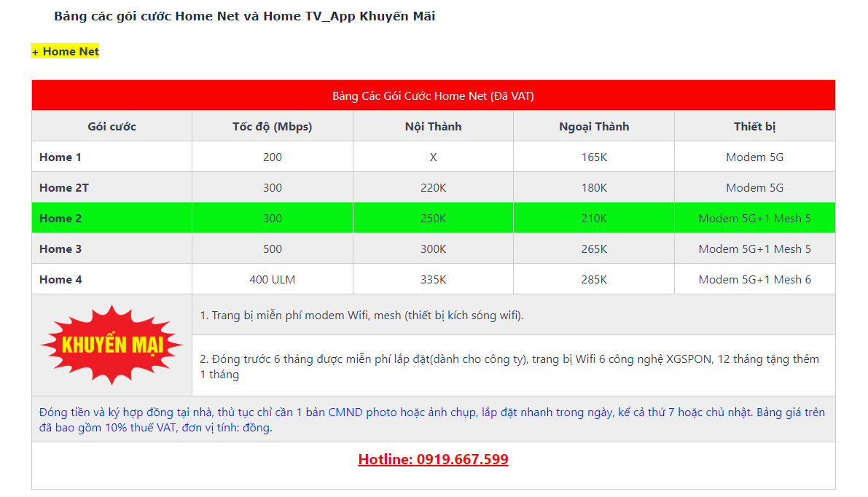Screen dimensions: 868x497
Task: Click 'Modem 5G+1 Mesh 5' in Home 3 row
Action: [x=754, y=249]
